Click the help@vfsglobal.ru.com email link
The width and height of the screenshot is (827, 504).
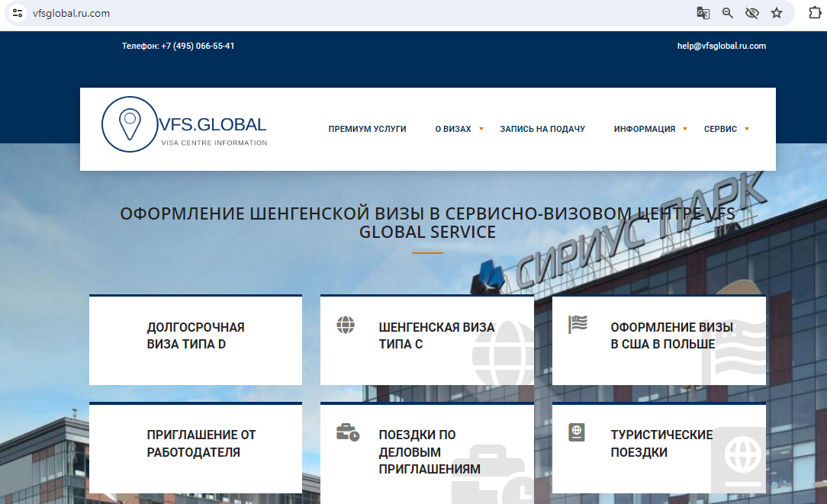722,46
